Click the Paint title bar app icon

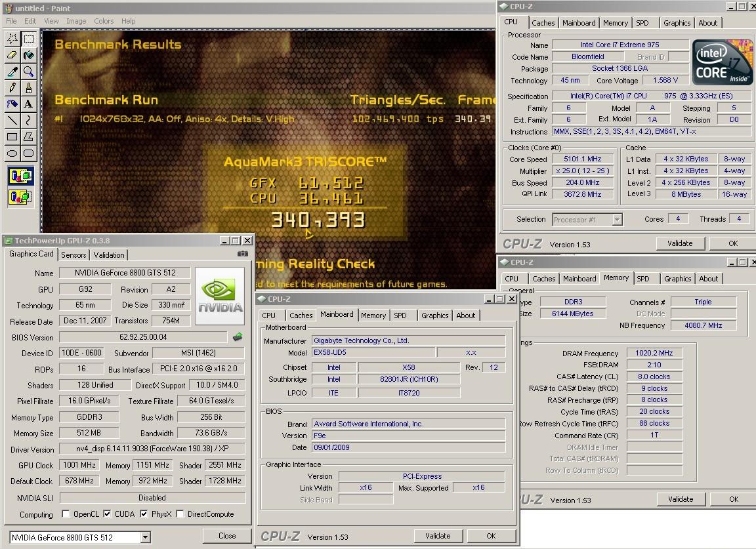(8, 8)
